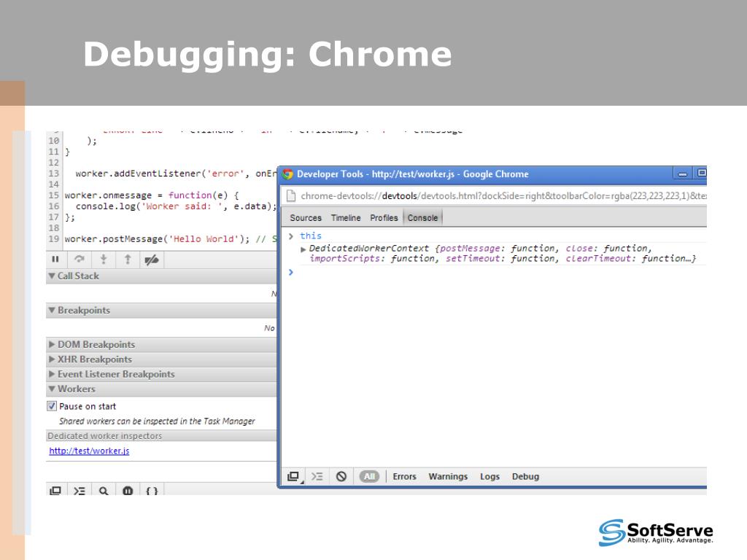
Task: Deactivate all breakpoints icon
Action: click(x=152, y=260)
